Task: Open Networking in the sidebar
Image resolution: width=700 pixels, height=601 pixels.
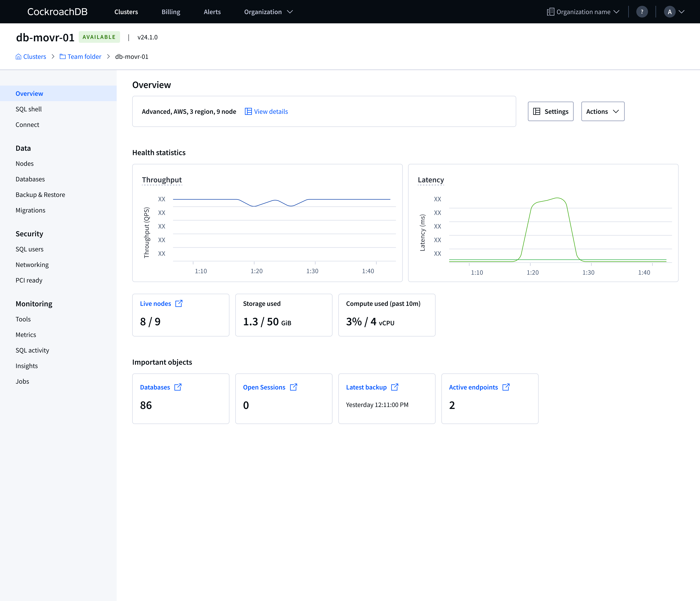Action: [x=32, y=265]
